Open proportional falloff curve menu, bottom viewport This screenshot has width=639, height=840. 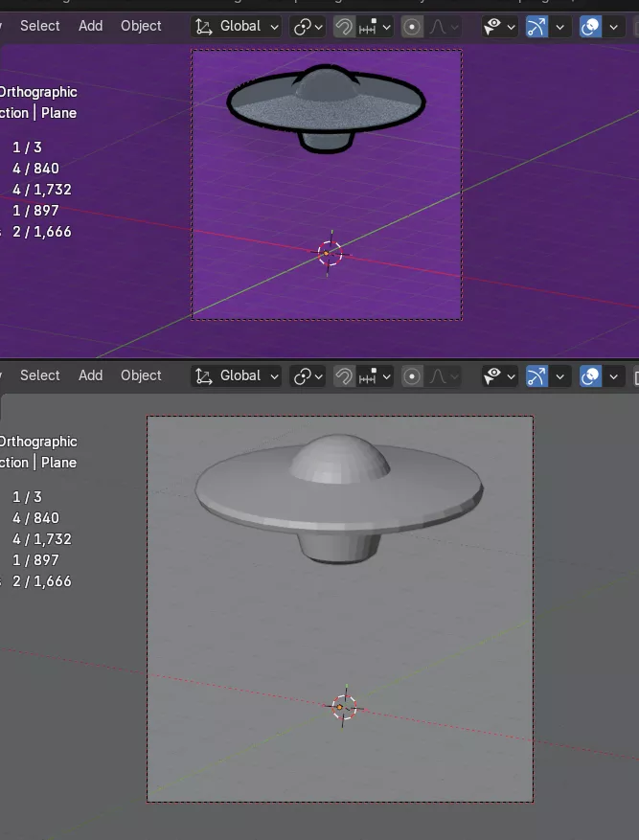click(x=444, y=376)
